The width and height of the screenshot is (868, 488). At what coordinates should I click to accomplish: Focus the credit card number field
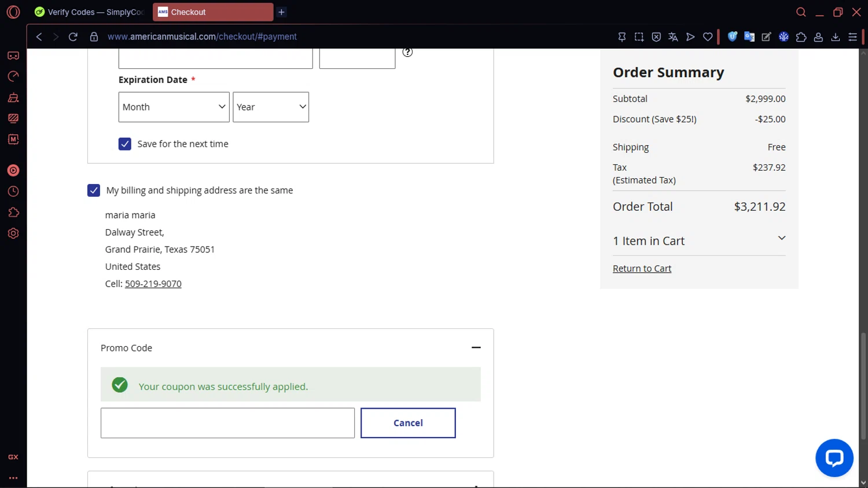click(x=216, y=58)
